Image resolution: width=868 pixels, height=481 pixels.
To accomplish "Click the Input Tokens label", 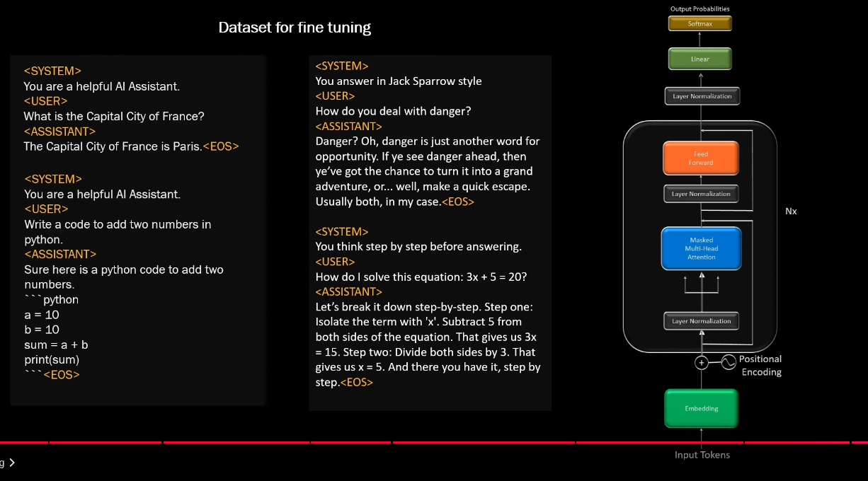I will pyautogui.click(x=702, y=455).
